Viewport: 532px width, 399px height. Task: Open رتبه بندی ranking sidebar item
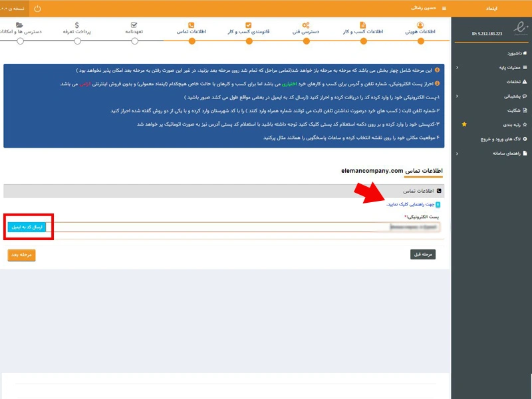515,125
